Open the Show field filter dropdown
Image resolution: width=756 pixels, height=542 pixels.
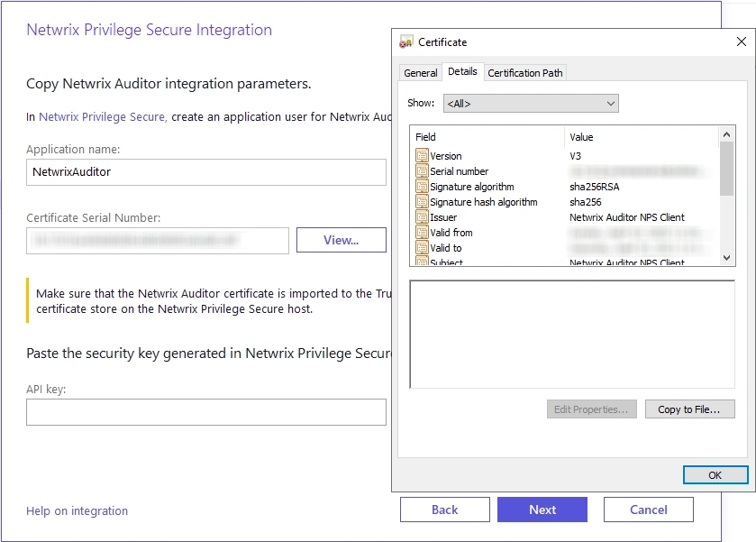pyautogui.click(x=612, y=103)
